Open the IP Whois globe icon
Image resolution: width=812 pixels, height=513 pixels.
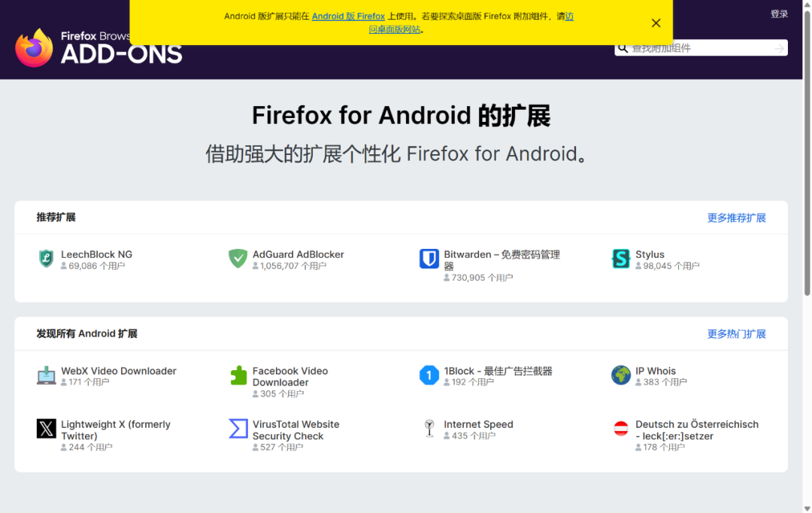coord(621,375)
